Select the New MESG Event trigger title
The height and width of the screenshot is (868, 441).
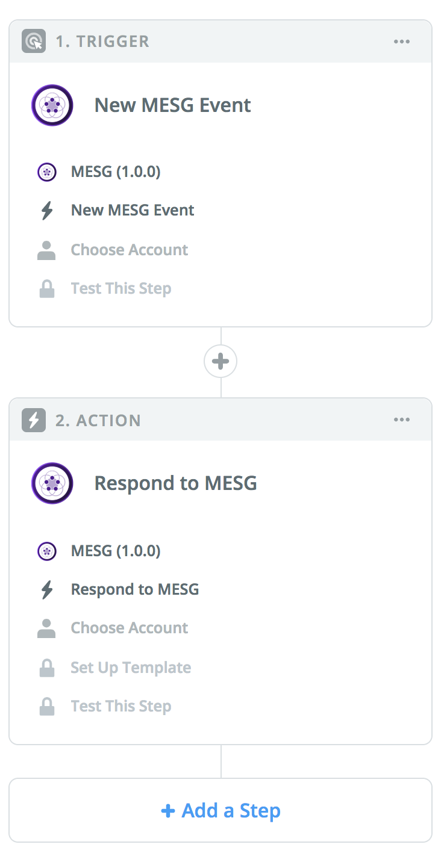[x=172, y=105]
